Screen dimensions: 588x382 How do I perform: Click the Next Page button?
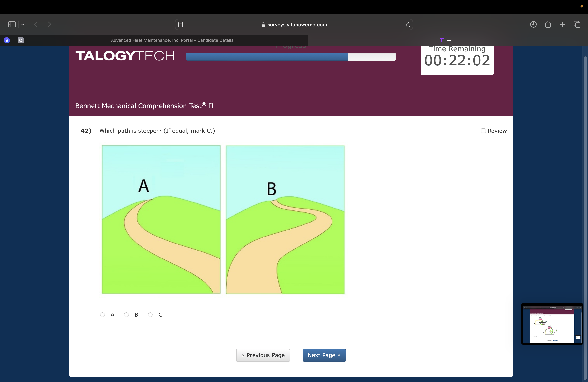[324, 355]
